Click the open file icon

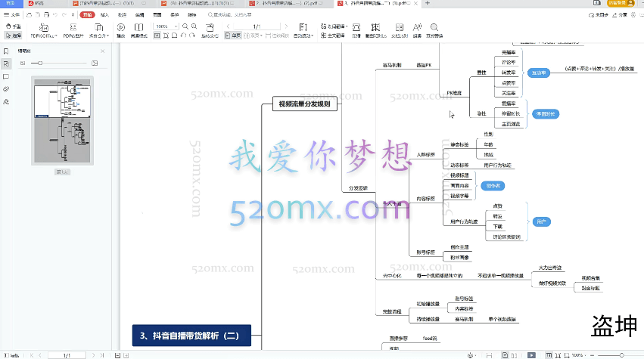30,15
